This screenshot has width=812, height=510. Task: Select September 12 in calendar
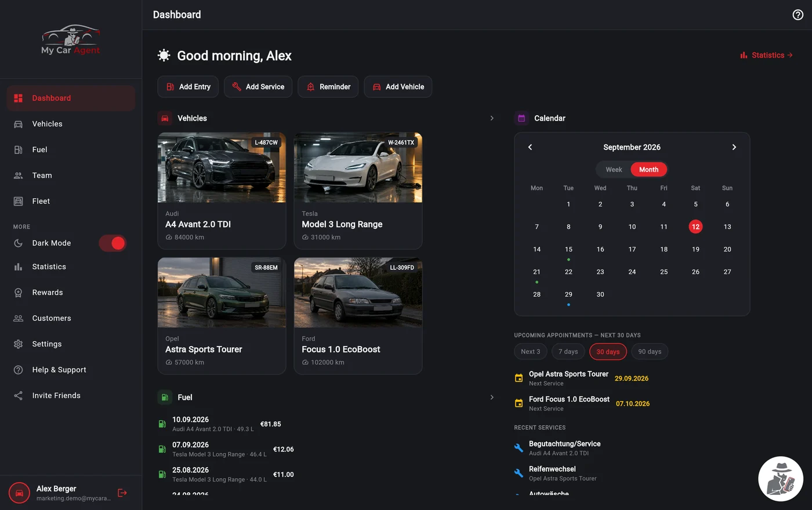(695, 227)
